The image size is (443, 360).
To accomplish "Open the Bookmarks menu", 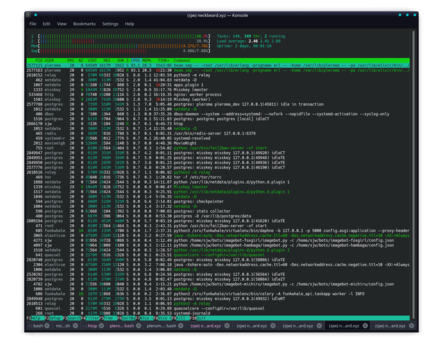I will [x=84, y=24].
